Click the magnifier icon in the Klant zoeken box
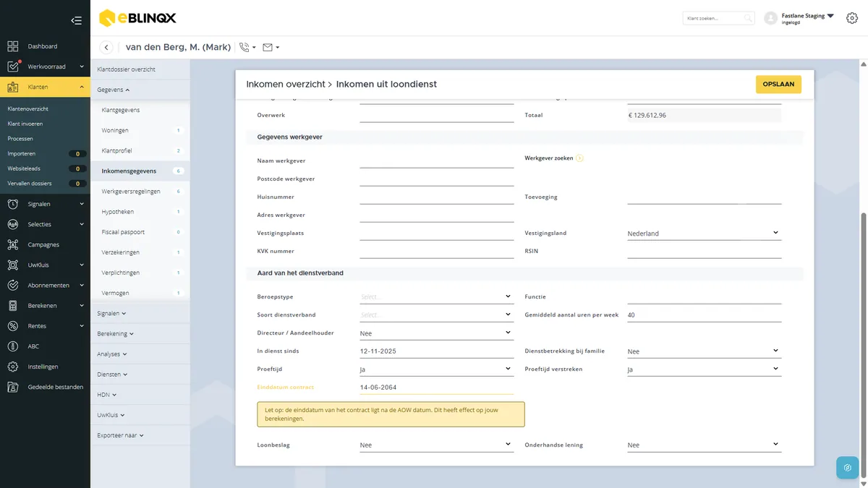The image size is (868, 488). click(x=748, y=18)
